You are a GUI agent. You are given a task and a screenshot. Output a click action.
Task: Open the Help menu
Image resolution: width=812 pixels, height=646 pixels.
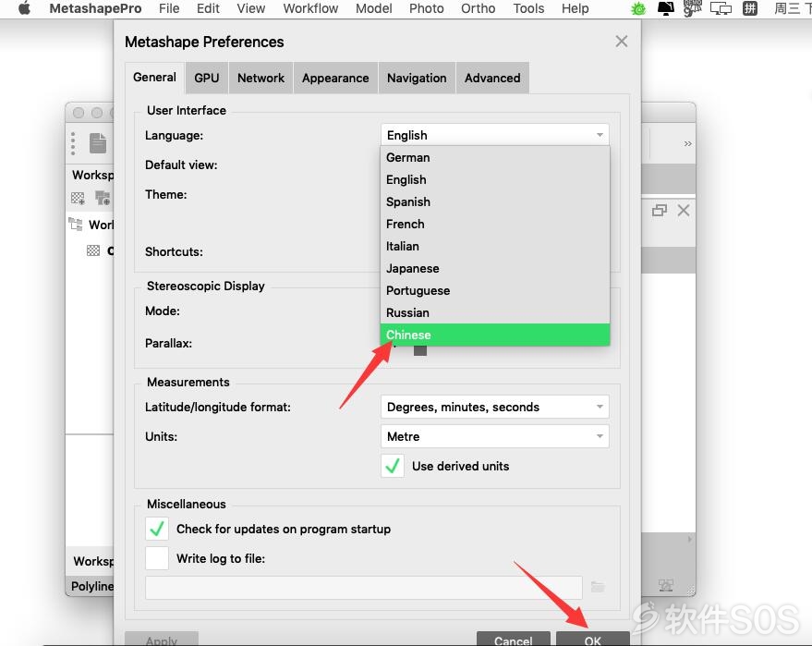pos(576,9)
